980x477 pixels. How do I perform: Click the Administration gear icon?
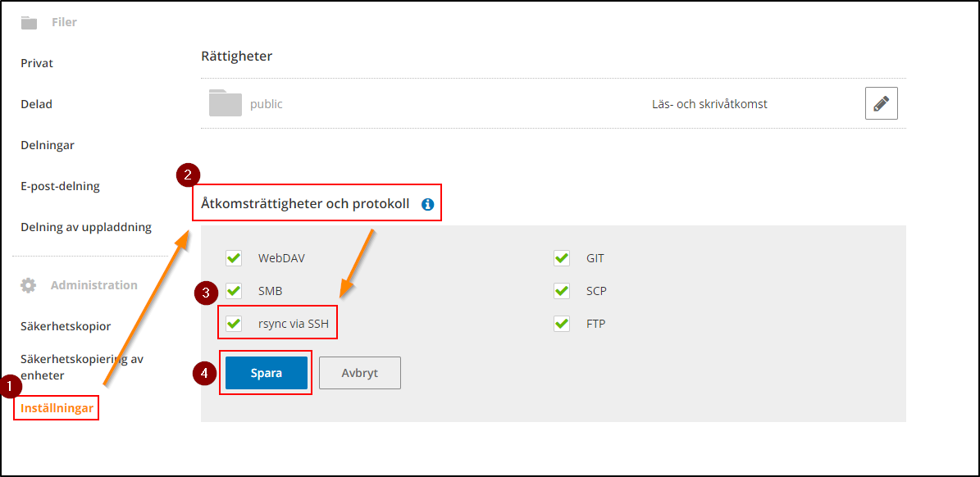point(29,285)
